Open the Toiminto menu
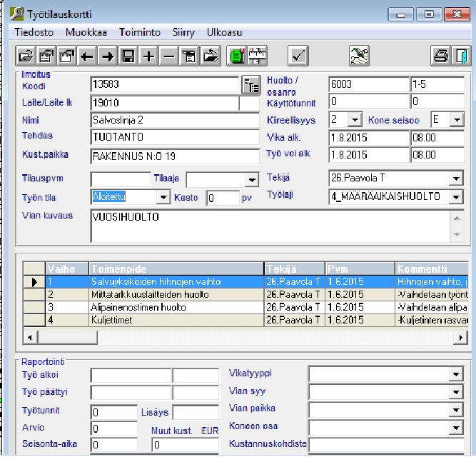The height and width of the screenshot is (472, 476). (x=140, y=32)
